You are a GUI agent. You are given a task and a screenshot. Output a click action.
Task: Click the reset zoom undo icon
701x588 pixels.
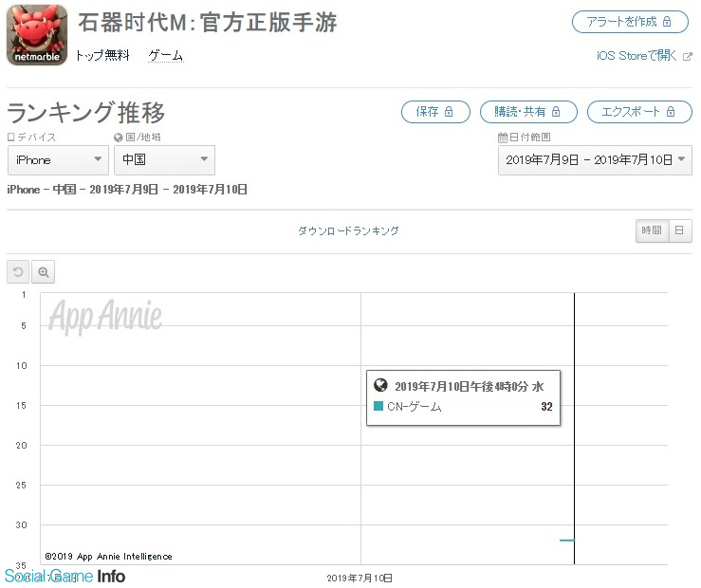click(18, 271)
